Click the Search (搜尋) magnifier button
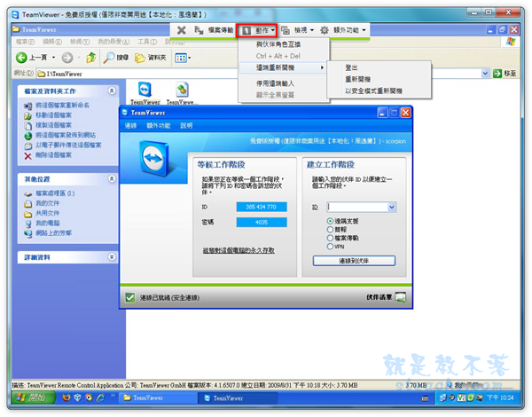 [116, 58]
